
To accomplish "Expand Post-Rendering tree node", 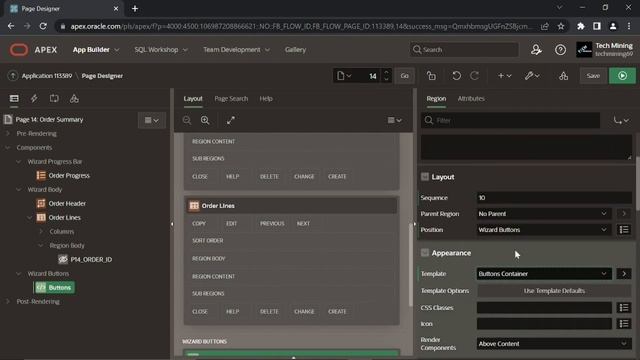I will click(7, 302).
